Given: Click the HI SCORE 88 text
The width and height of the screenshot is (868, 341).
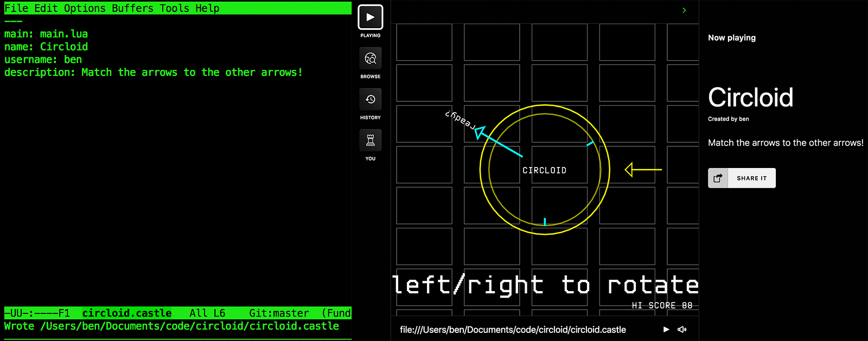Looking at the screenshot, I should point(662,305).
